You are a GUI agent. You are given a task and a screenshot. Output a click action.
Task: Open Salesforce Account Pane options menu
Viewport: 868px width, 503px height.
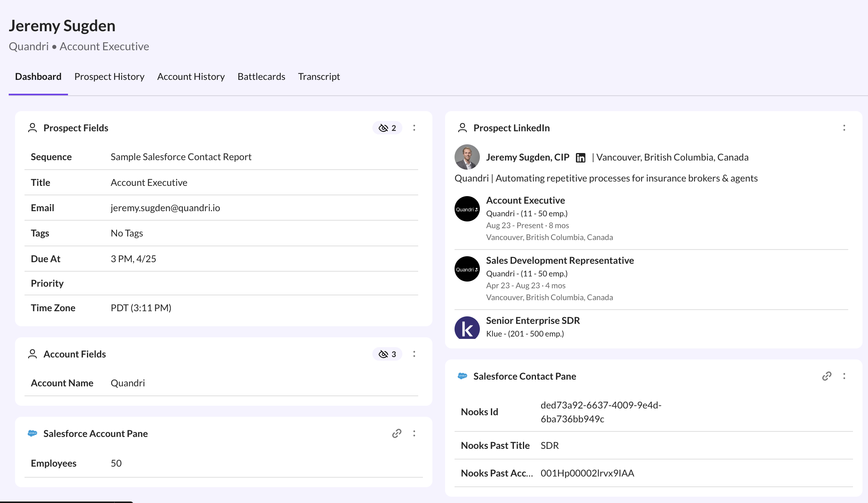(414, 434)
